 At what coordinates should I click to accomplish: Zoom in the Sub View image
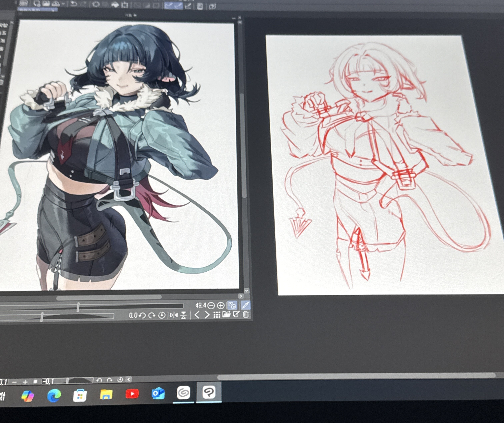coord(221,306)
